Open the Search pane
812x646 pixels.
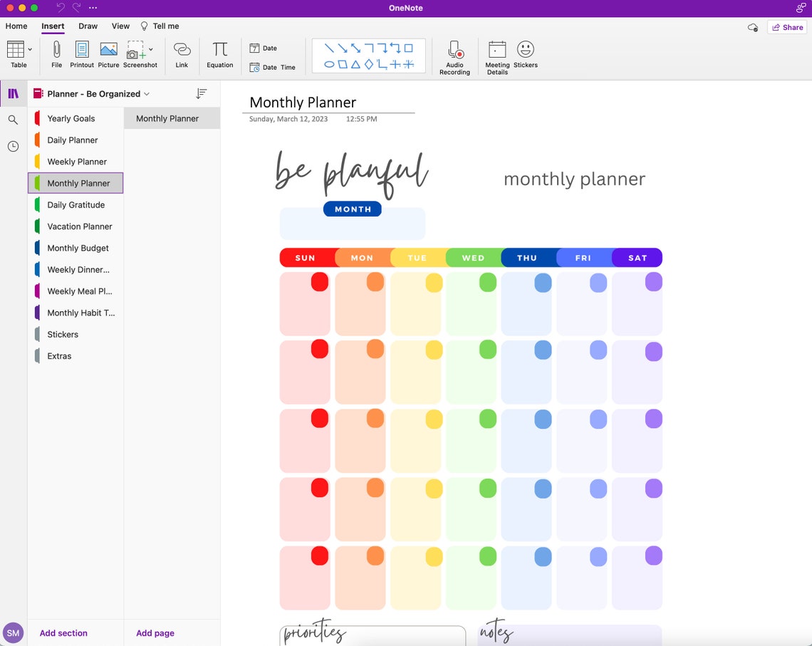[13, 120]
